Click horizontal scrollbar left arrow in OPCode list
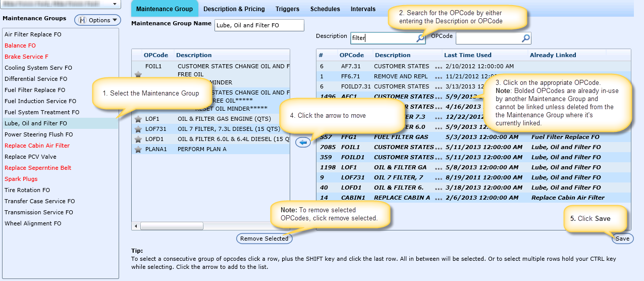This screenshot has width=644, height=281. 136,225
